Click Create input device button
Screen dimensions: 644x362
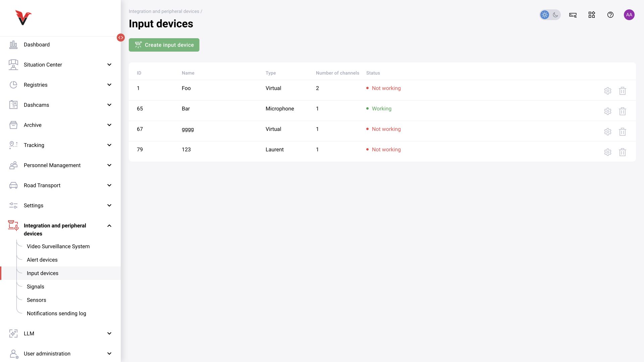click(164, 45)
